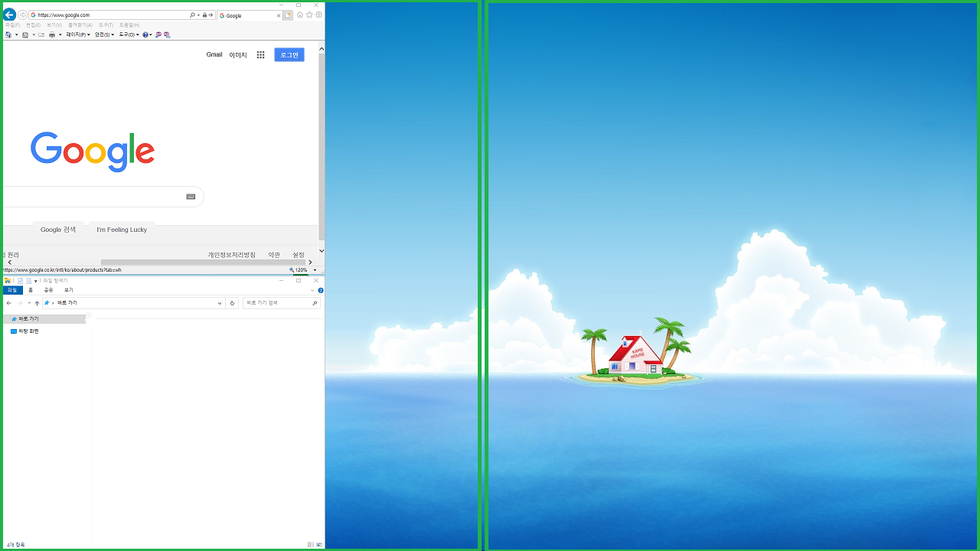Open the IE tools gear icon

318,15
